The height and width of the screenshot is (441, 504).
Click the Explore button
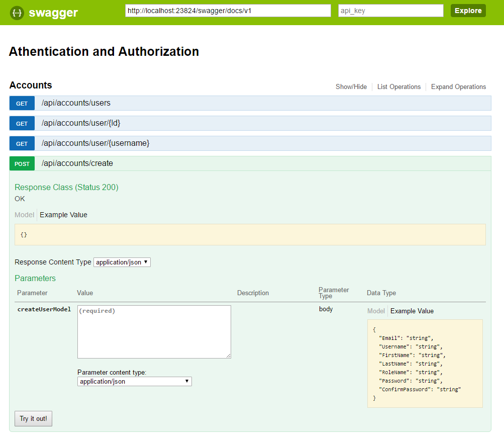click(467, 10)
